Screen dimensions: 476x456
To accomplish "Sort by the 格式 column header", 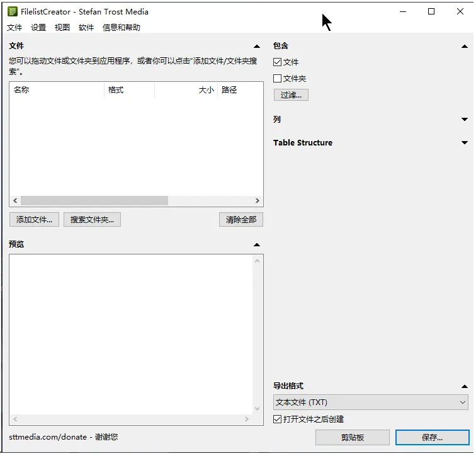I will (129, 90).
